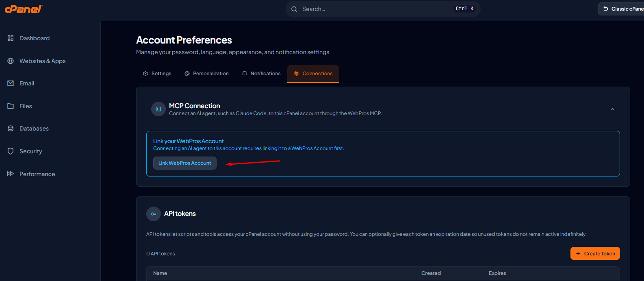Click the plus icon on Create Token
The image size is (644, 281).
click(x=578, y=253)
